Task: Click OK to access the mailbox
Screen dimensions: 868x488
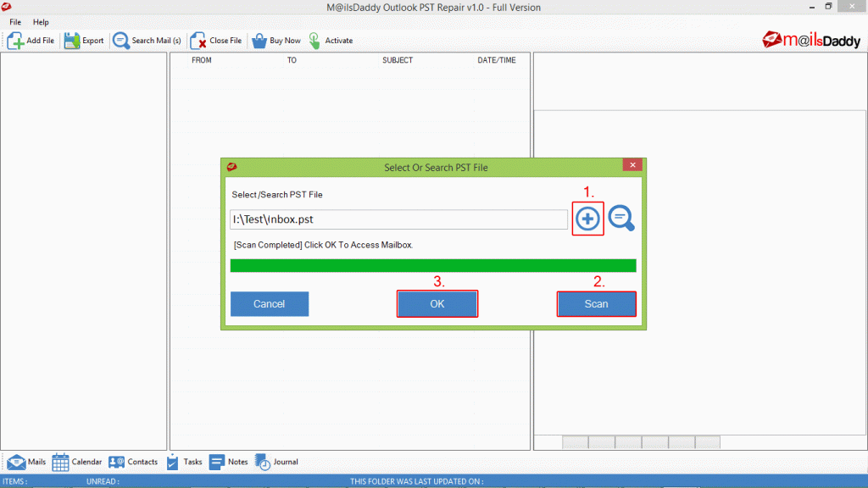Action: coord(437,304)
